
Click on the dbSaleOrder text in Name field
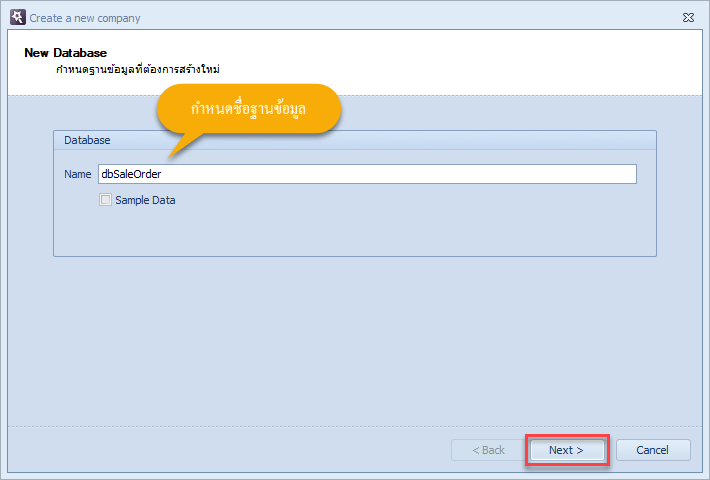point(131,174)
